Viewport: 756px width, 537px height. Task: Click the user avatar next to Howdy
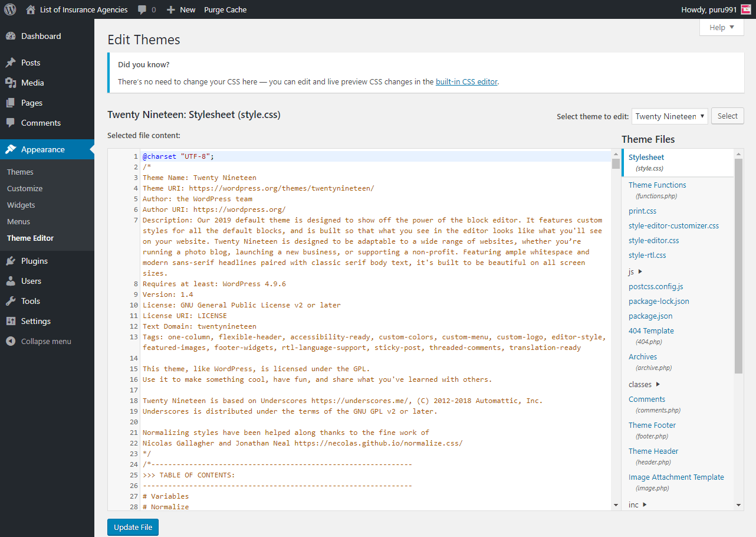tap(746, 9)
